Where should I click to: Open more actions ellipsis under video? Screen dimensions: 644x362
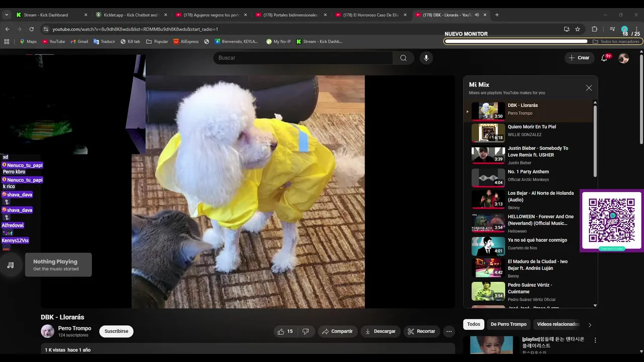click(x=449, y=331)
